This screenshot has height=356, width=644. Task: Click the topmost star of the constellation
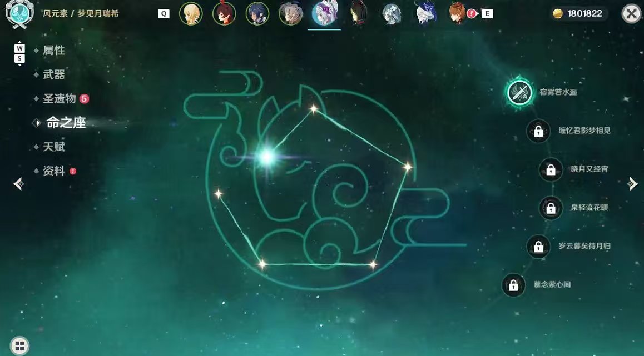click(x=314, y=109)
